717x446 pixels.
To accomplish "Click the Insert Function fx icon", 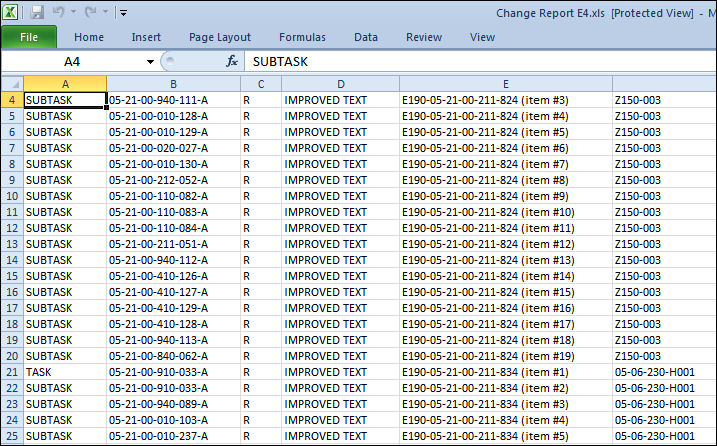I will click(x=232, y=61).
